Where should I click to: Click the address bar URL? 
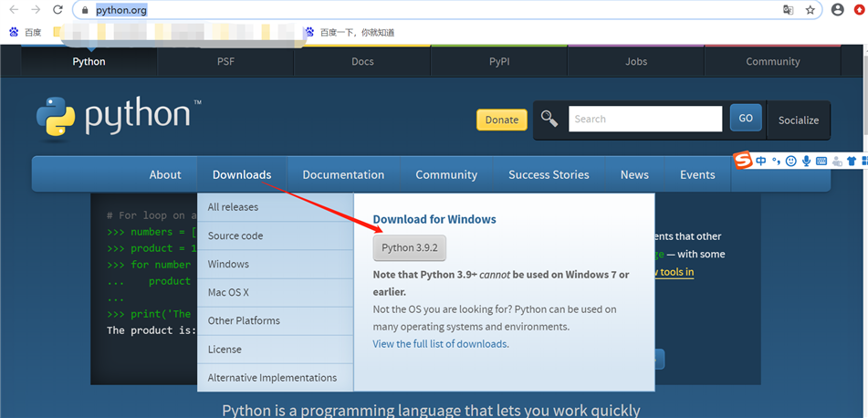click(x=121, y=10)
